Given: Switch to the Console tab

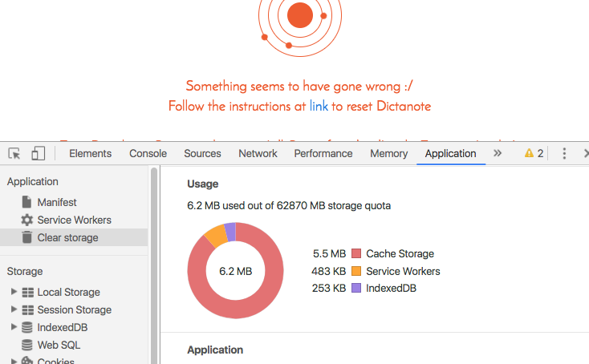Looking at the screenshot, I should tap(148, 153).
